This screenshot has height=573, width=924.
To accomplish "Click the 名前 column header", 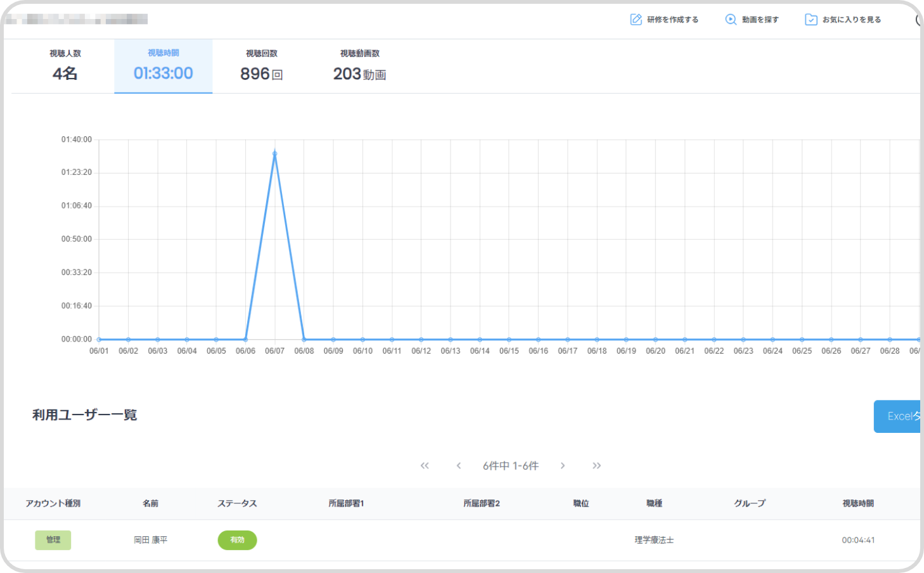I will pyautogui.click(x=151, y=503).
